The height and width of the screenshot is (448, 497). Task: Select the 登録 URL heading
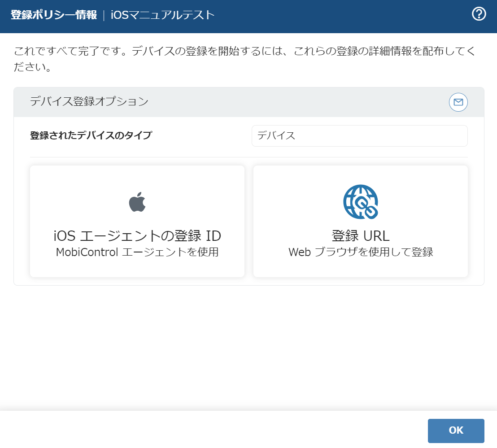click(x=361, y=236)
